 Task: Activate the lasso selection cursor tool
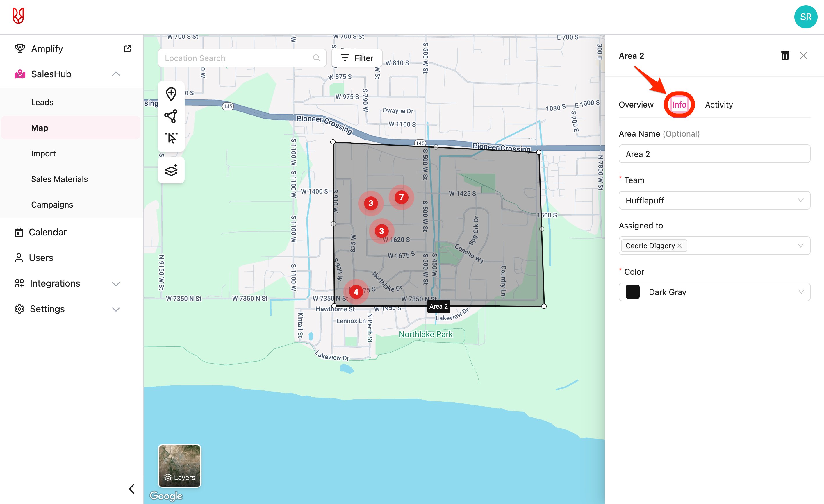pos(171,138)
